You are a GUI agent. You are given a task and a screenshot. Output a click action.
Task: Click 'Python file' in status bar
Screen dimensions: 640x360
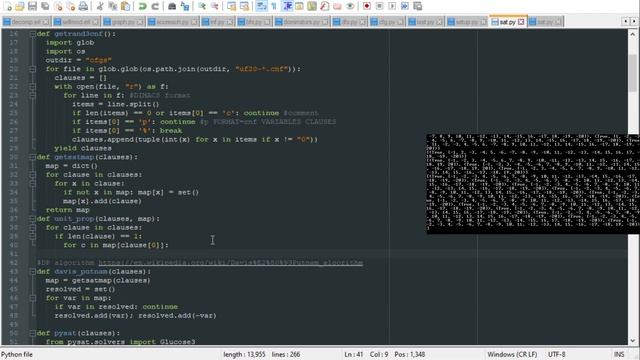click(x=17, y=354)
